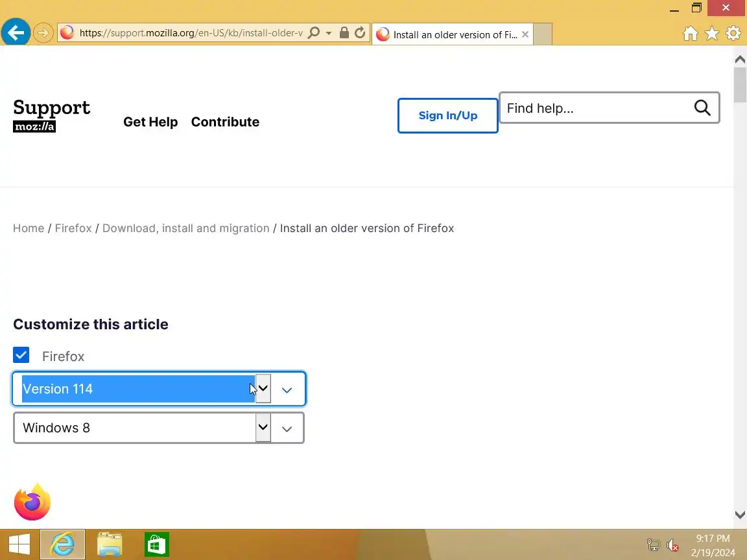Open File Explorer from the taskbar

pyautogui.click(x=110, y=544)
